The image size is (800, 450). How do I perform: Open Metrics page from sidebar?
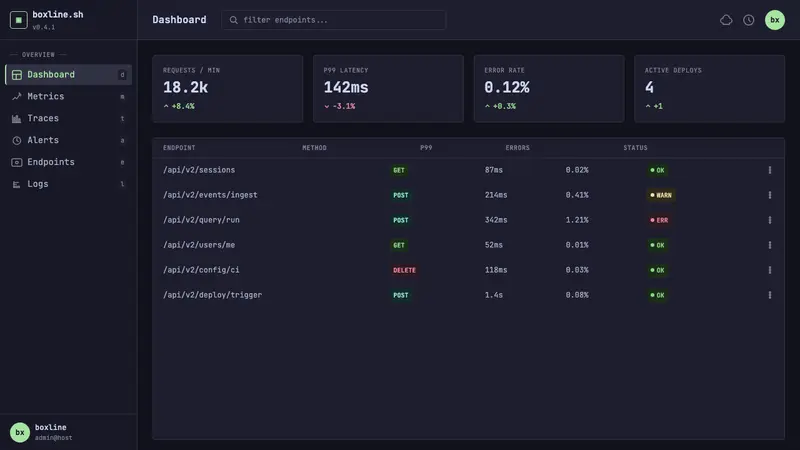tap(68, 96)
